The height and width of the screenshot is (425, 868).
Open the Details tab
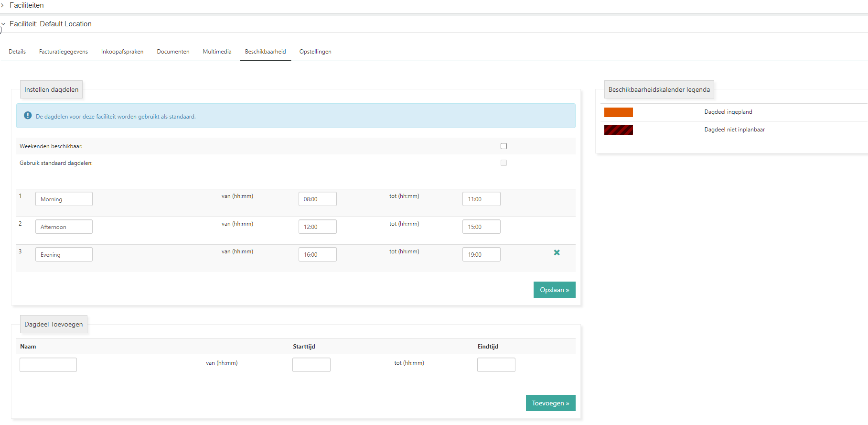pyautogui.click(x=17, y=52)
